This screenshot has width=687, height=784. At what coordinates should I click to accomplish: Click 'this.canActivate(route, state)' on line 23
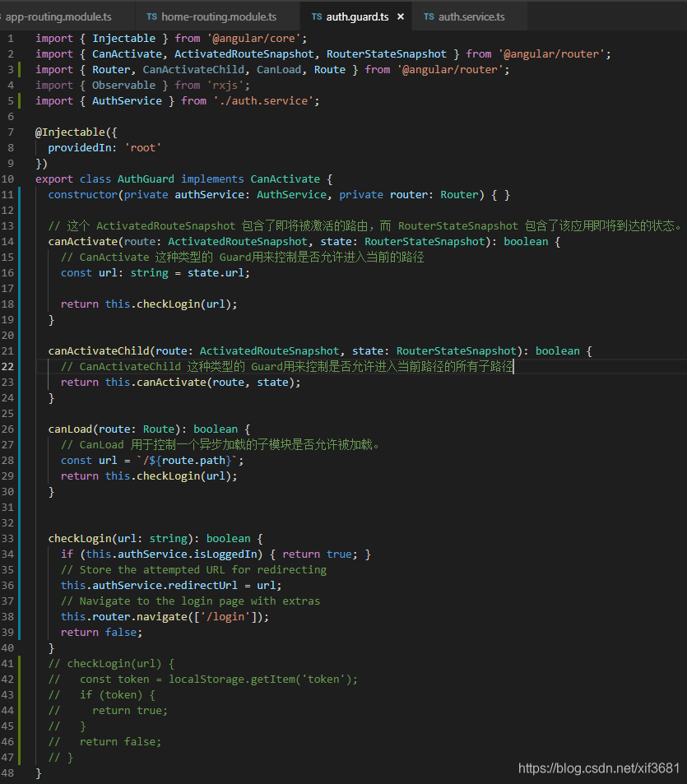tap(199, 383)
